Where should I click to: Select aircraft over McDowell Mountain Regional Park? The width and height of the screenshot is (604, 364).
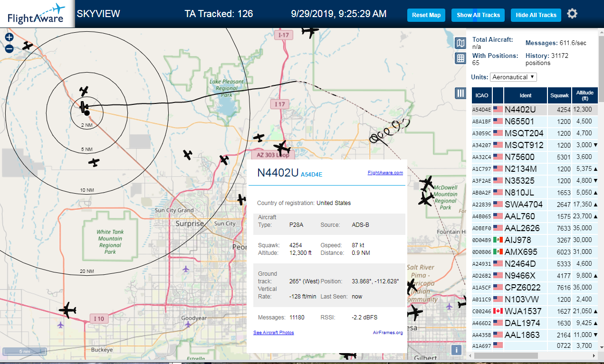pos(426,199)
